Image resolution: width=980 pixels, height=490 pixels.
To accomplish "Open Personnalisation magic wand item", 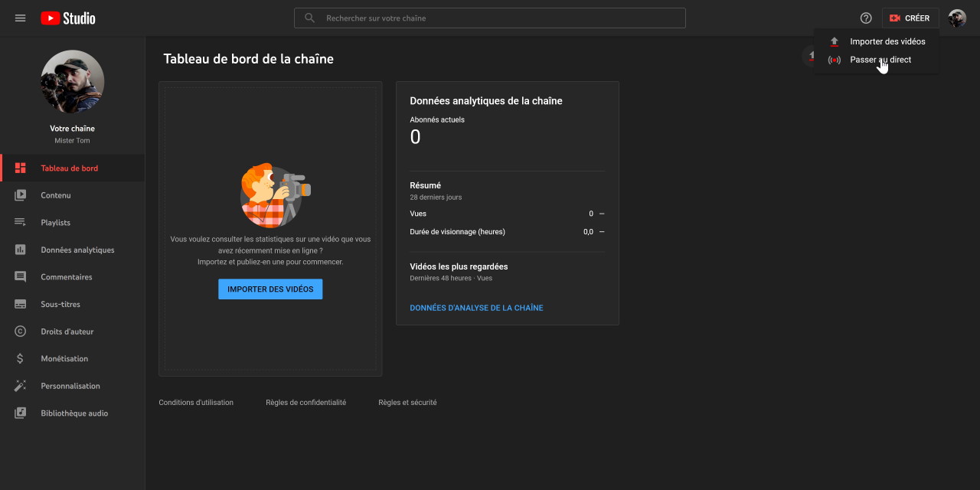I will (70, 386).
